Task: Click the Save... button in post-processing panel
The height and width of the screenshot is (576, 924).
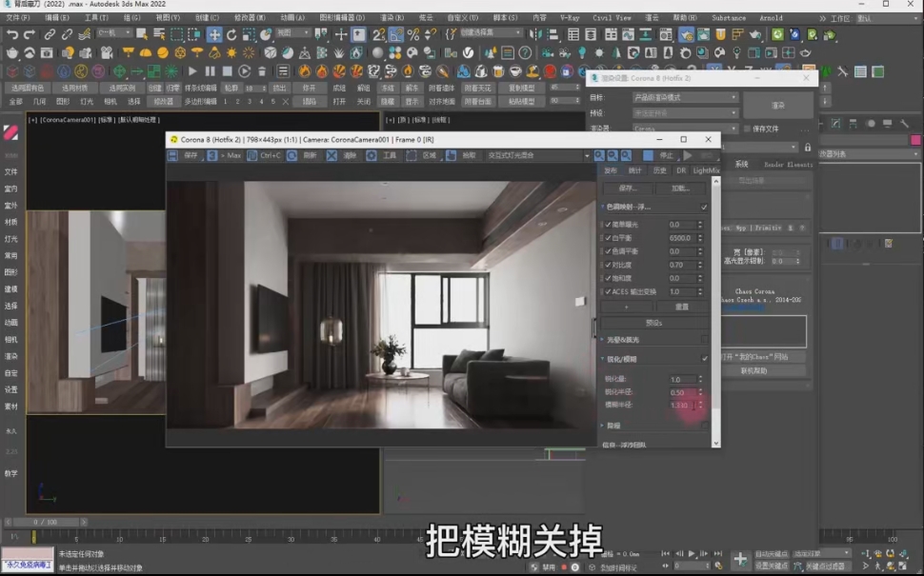Action: coord(628,189)
